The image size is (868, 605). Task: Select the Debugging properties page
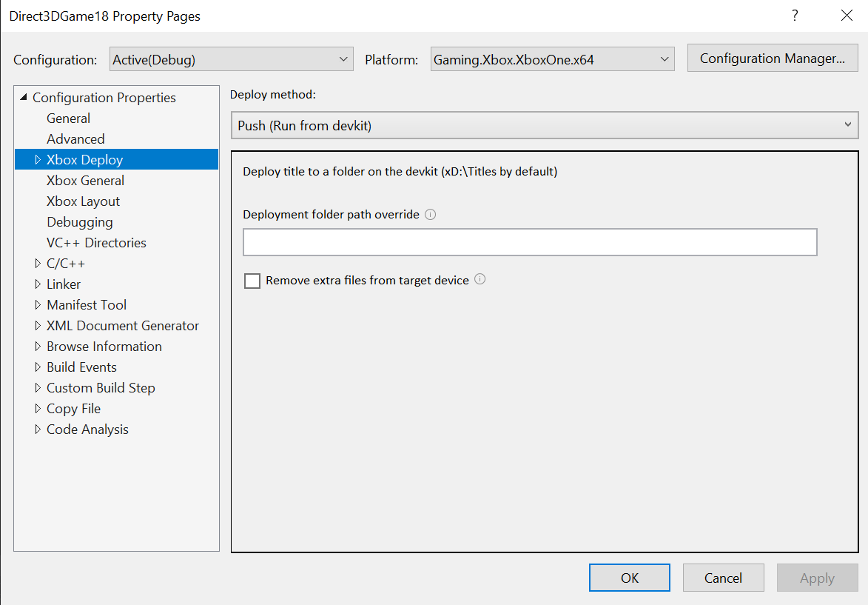coord(80,222)
